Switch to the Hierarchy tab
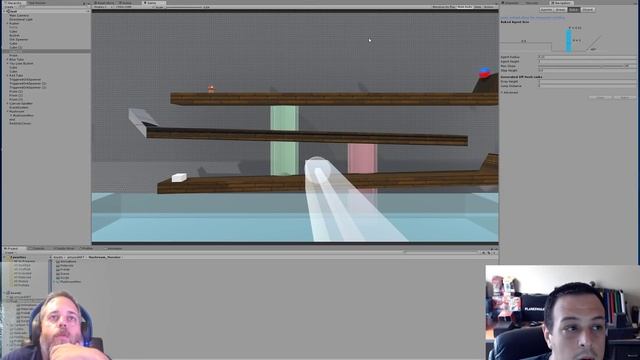Screen dimensions: 640x360 [14, 3]
